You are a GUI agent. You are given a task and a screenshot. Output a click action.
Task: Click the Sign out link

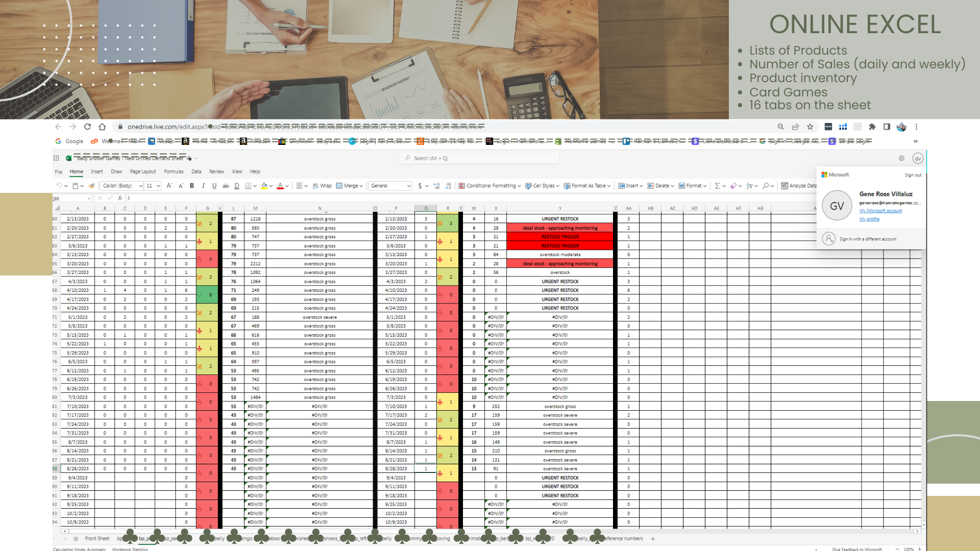click(x=913, y=175)
